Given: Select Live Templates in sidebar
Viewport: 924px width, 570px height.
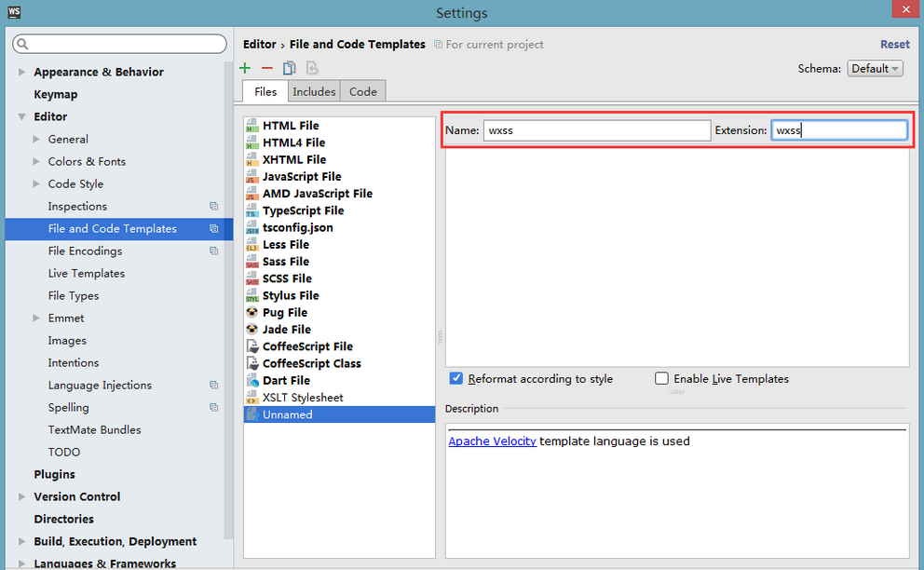Looking at the screenshot, I should click(86, 274).
